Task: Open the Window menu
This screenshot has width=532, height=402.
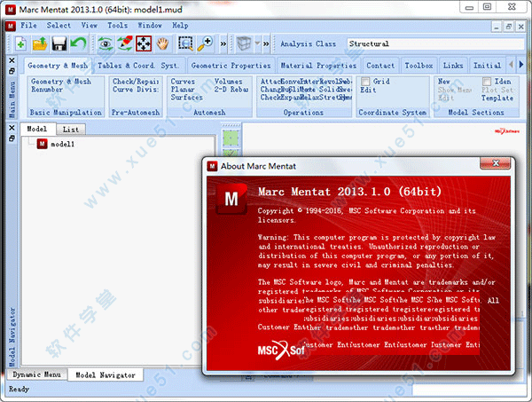Action: click(x=150, y=26)
